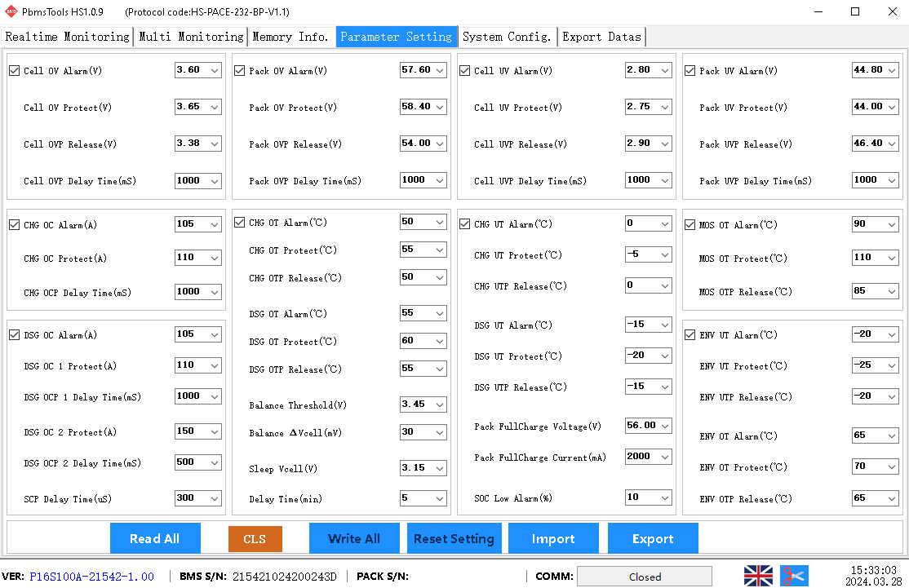909x588 pixels.
Task: Go to the Export Datas tab
Action: 601,37
